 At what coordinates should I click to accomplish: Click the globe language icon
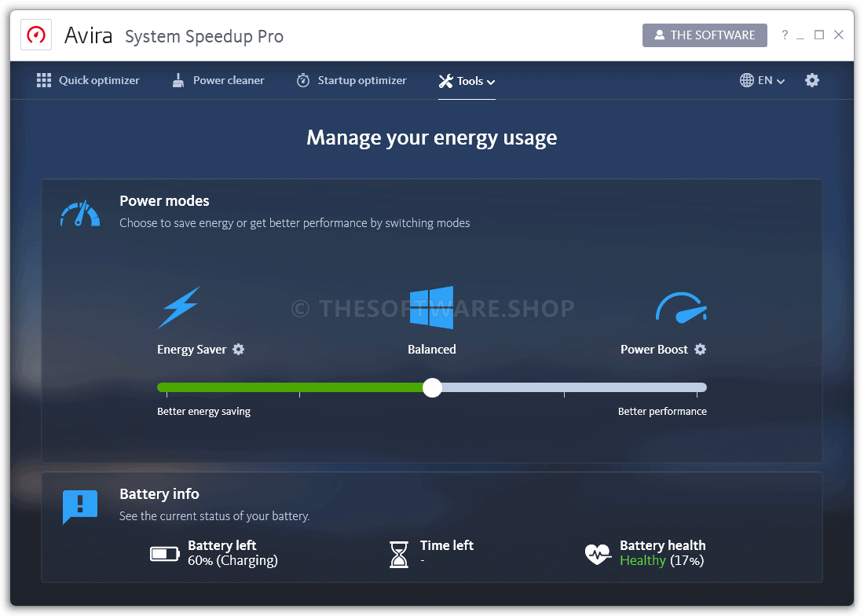tap(747, 80)
